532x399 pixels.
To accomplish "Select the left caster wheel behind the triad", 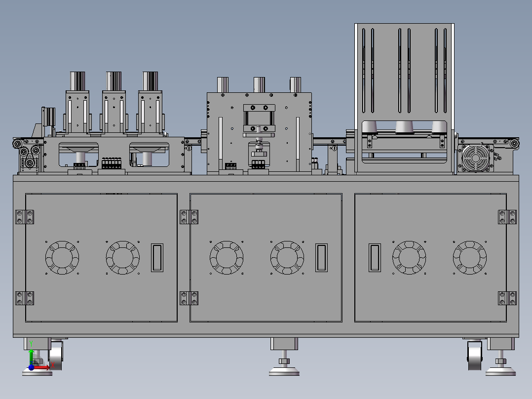I will point(56,356).
